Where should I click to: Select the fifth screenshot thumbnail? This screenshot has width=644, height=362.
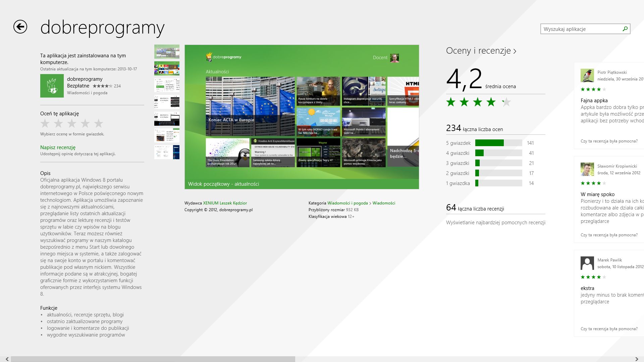(167, 119)
